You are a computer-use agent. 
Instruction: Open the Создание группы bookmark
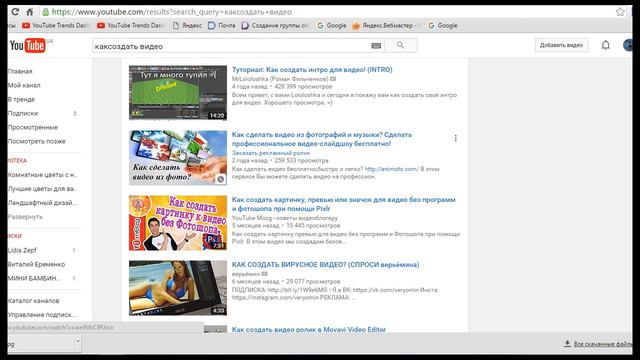coord(275,25)
